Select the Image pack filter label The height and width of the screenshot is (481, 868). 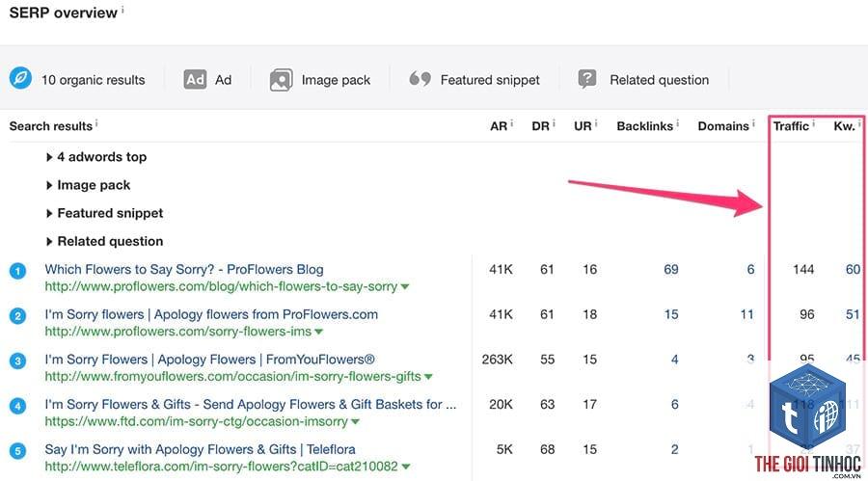click(x=336, y=80)
